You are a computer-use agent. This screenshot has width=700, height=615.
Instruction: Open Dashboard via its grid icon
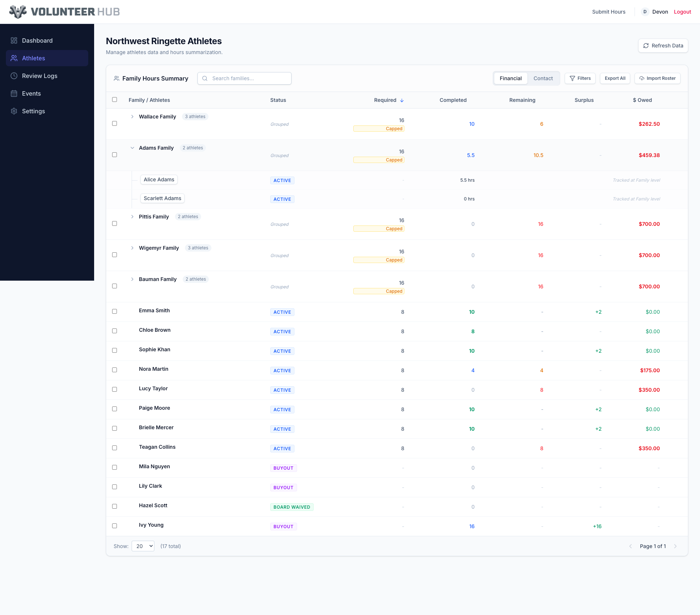click(x=14, y=40)
